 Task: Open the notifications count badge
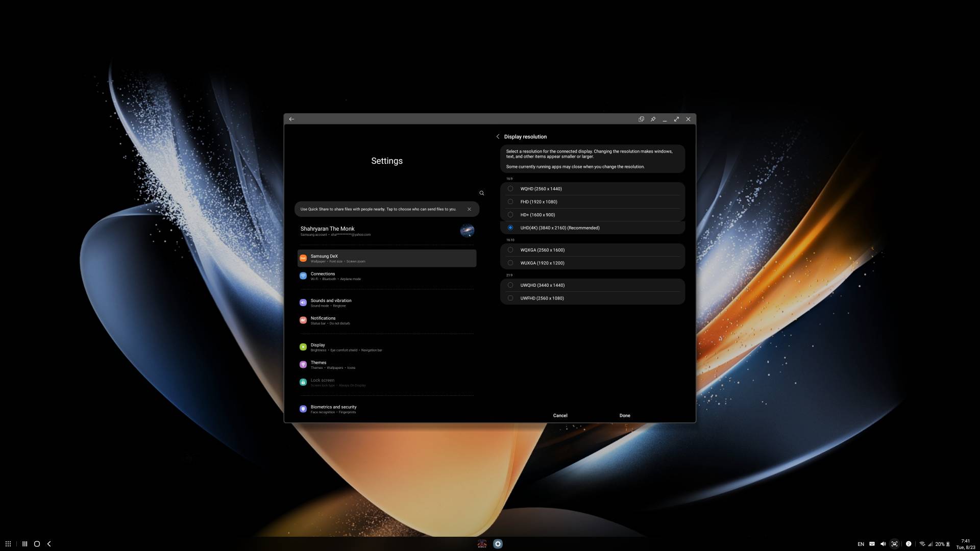(909, 544)
